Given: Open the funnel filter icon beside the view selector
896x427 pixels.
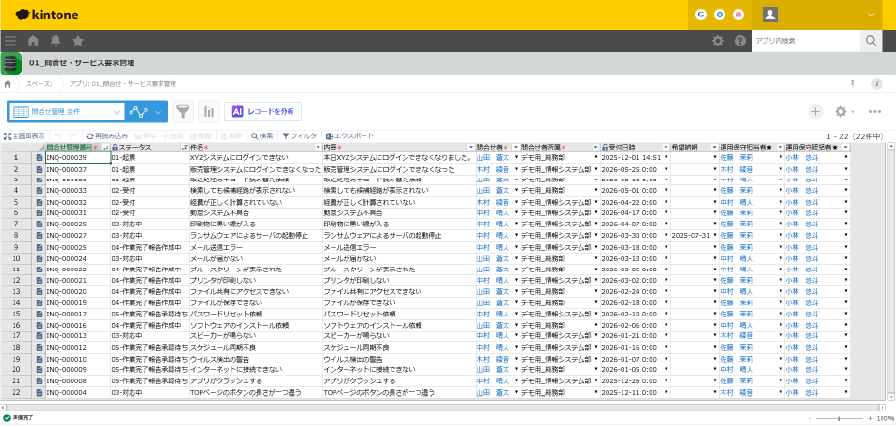Looking at the screenshot, I should pos(182,111).
